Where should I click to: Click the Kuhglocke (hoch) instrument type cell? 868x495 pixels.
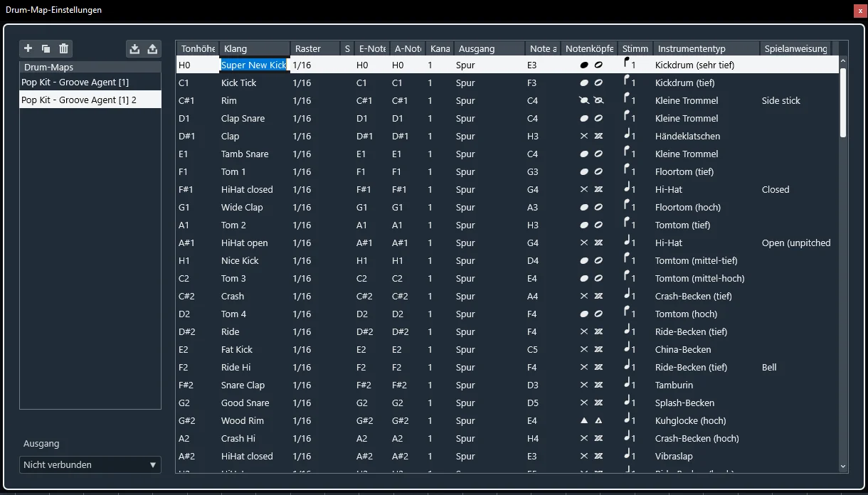[x=691, y=420]
